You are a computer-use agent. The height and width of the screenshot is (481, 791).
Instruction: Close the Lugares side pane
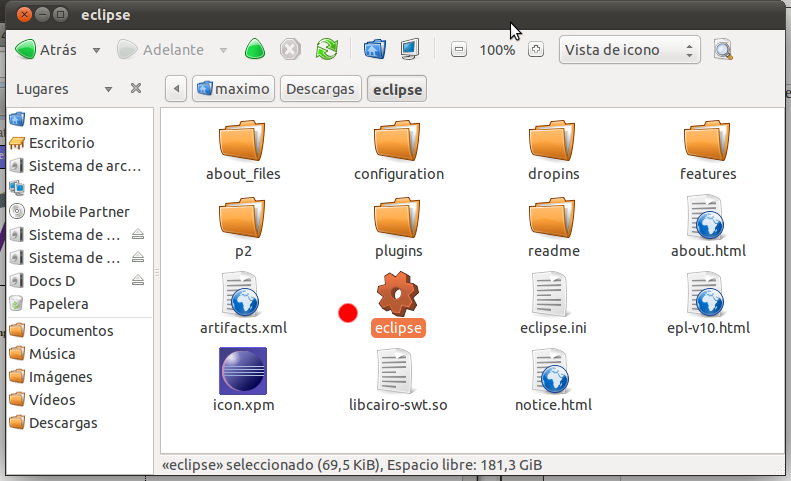(136, 88)
